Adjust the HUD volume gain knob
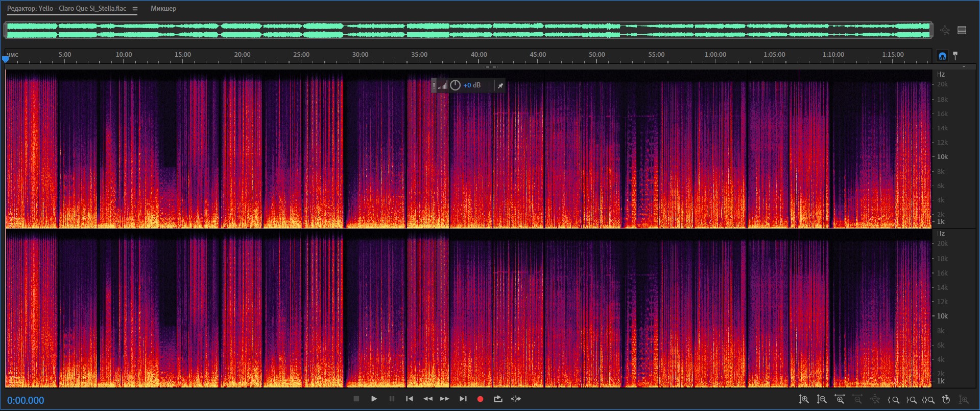Screen dimensions: 980x411 click(455, 85)
